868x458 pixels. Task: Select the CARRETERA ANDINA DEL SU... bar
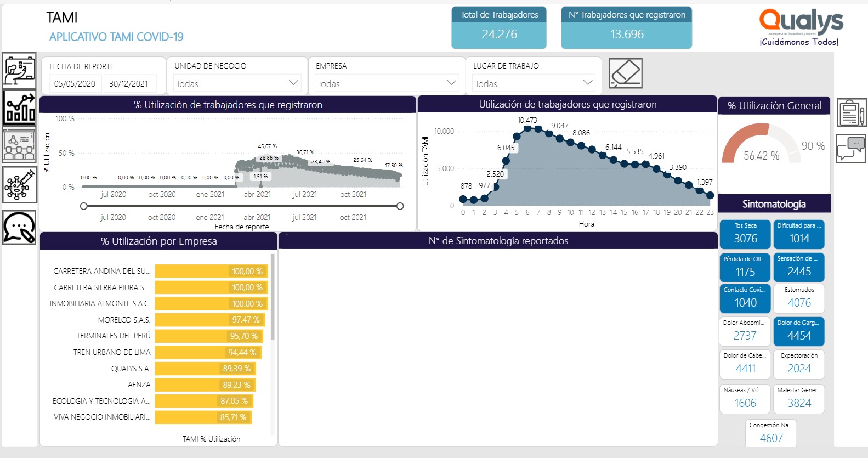tap(211, 271)
